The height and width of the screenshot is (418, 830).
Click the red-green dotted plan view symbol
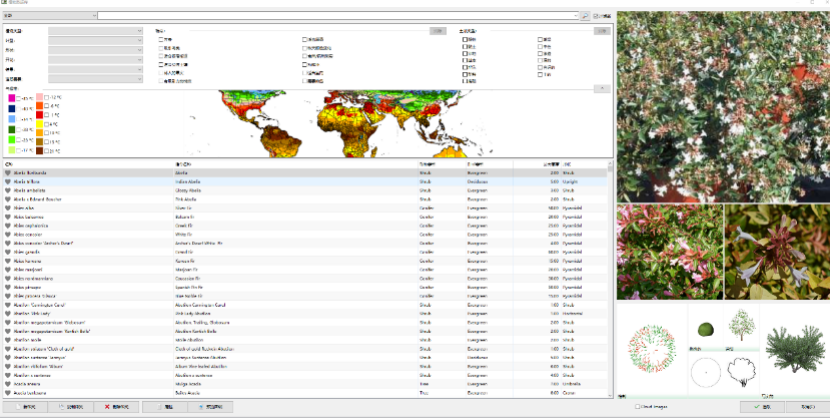pyautogui.click(x=650, y=346)
